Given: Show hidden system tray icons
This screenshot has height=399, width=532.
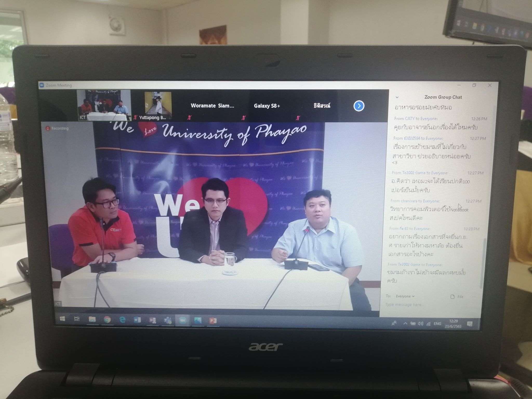Looking at the screenshot, I should tap(405, 323).
